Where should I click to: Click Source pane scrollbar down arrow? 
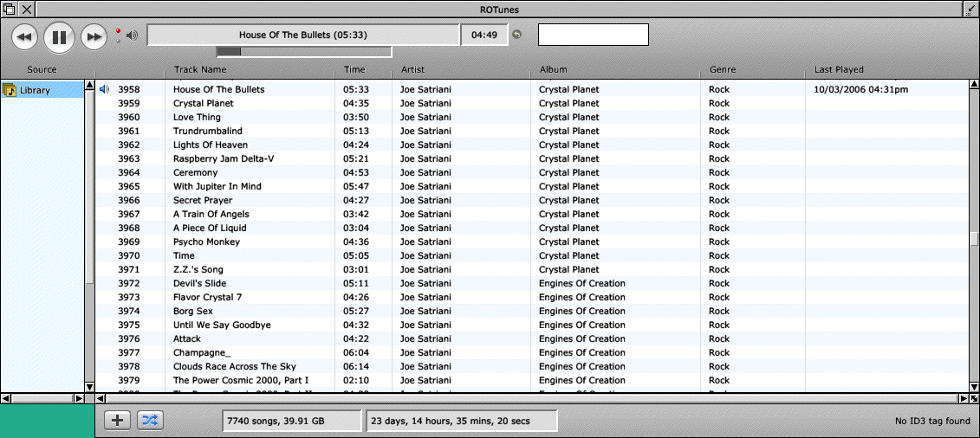(89, 387)
